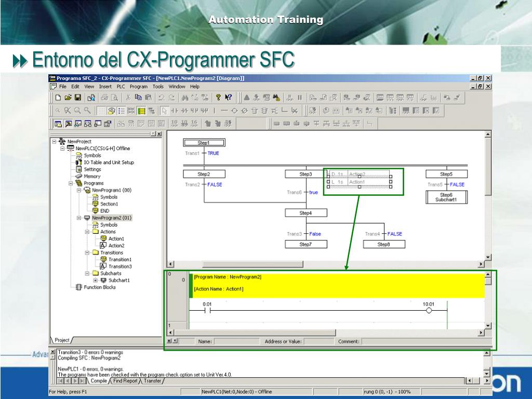532x399 pixels.
Task: Switch to the Find Report tab
Action: point(125,381)
